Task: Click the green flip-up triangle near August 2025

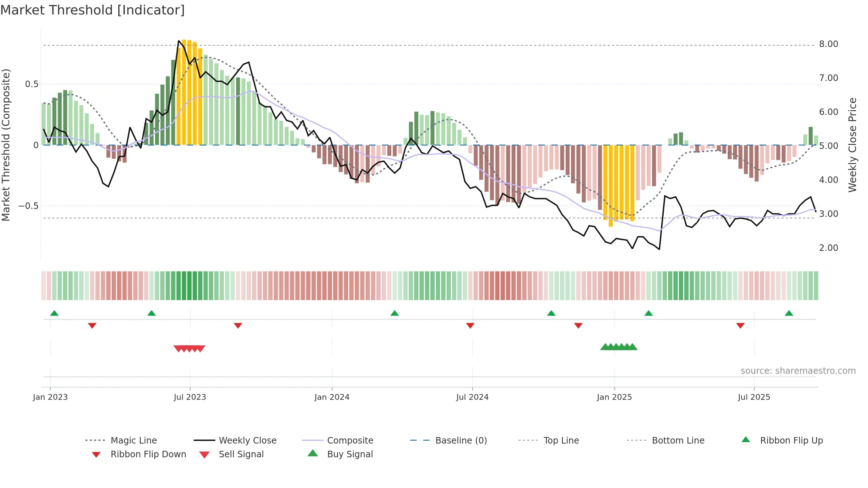Action: (789, 313)
